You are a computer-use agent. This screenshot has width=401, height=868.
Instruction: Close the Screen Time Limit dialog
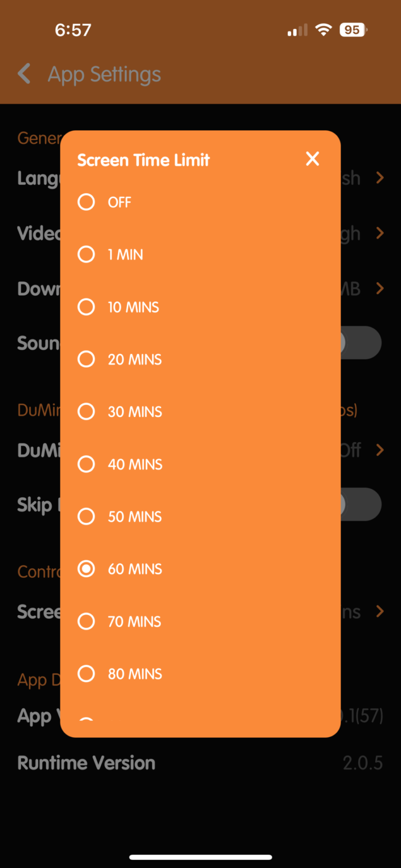pyautogui.click(x=312, y=159)
